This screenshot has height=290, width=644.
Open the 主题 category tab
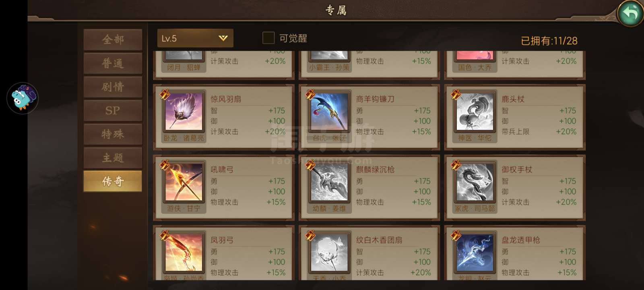[x=113, y=157]
